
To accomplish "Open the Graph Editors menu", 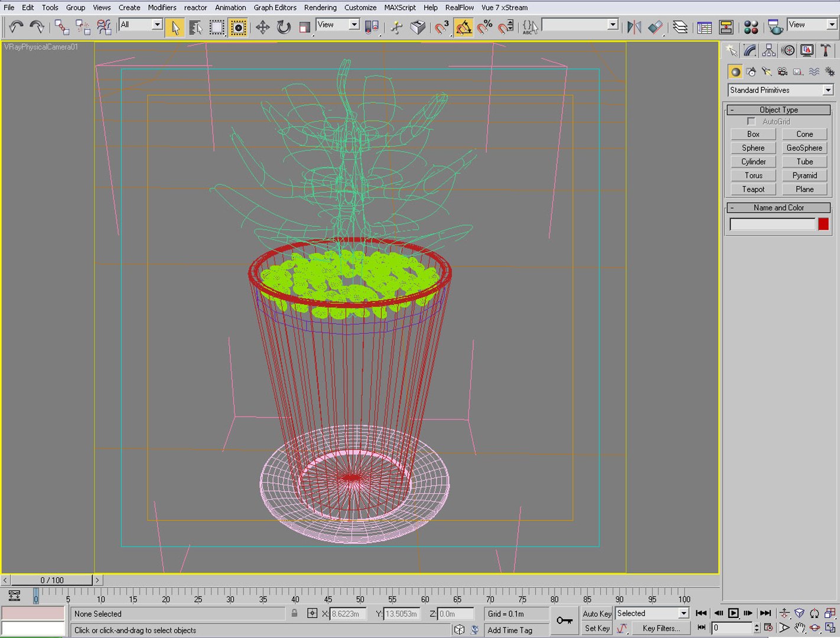I will [275, 8].
